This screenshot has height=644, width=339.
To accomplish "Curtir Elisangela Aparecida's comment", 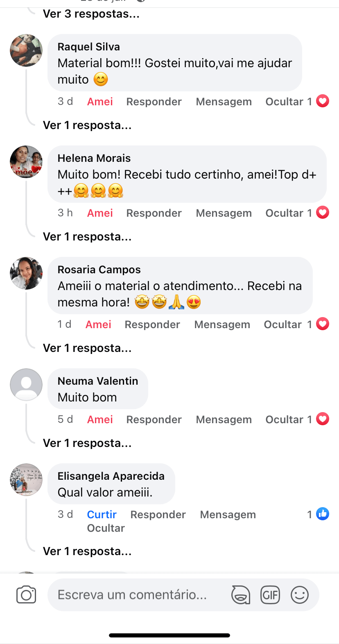I will tap(102, 514).
